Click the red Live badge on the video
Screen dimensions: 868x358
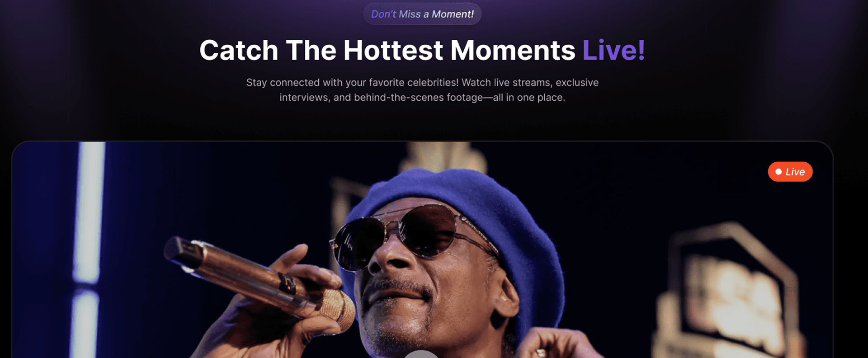point(790,172)
